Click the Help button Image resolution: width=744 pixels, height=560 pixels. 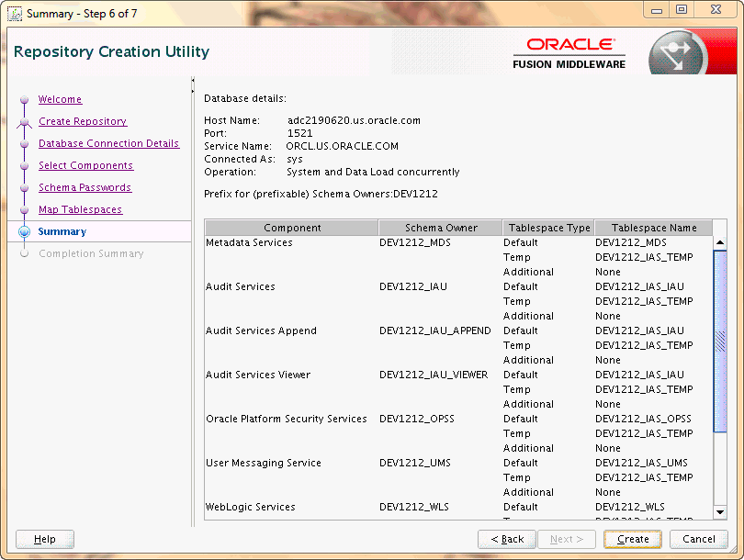[x=45, y=539]
